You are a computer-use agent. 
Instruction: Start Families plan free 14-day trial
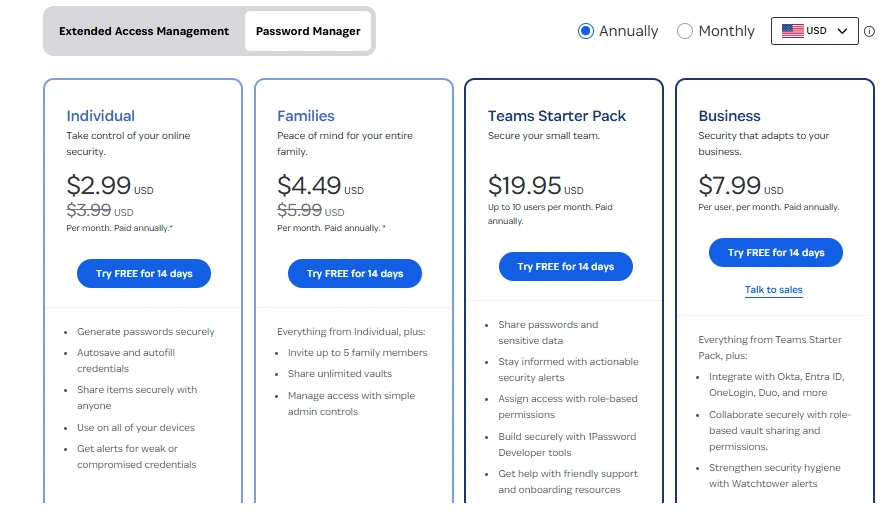[355, 274]
